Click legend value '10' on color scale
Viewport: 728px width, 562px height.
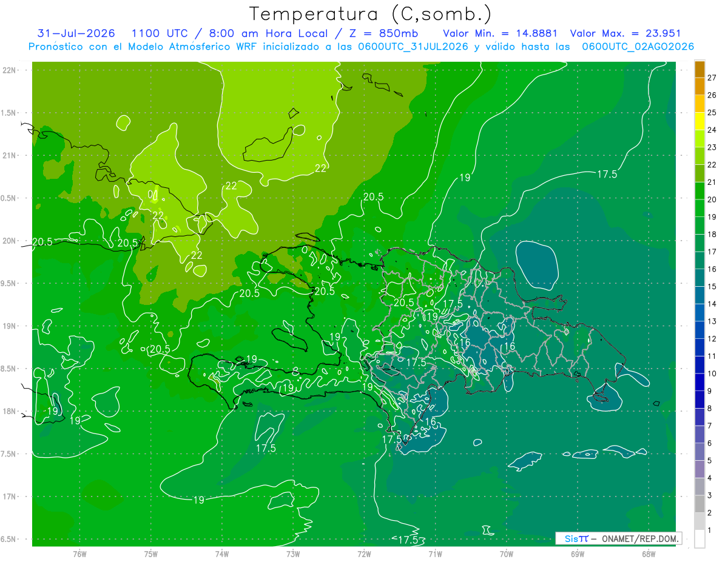coord(712,373)
